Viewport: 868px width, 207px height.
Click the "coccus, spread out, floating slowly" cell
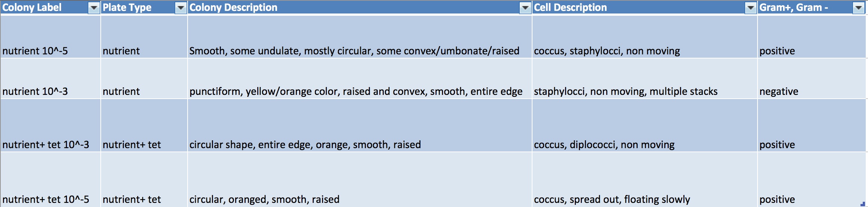(x=612, y=199)
